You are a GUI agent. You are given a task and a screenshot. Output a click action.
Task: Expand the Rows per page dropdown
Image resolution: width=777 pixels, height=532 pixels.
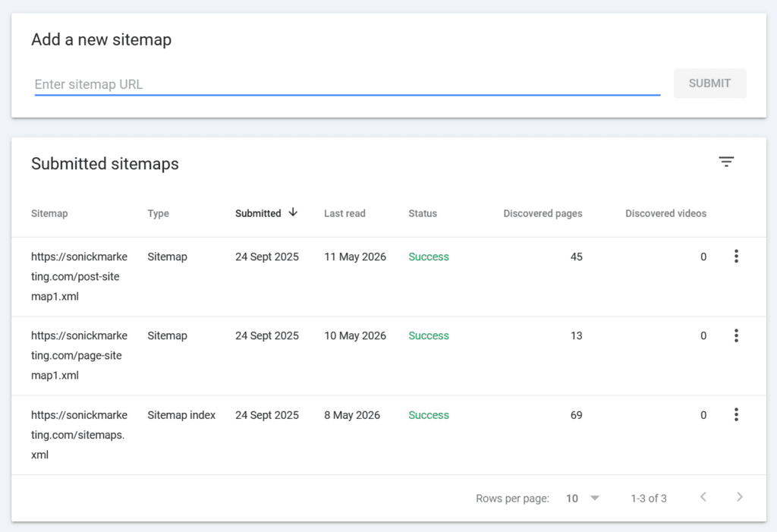tap(583, 499)
